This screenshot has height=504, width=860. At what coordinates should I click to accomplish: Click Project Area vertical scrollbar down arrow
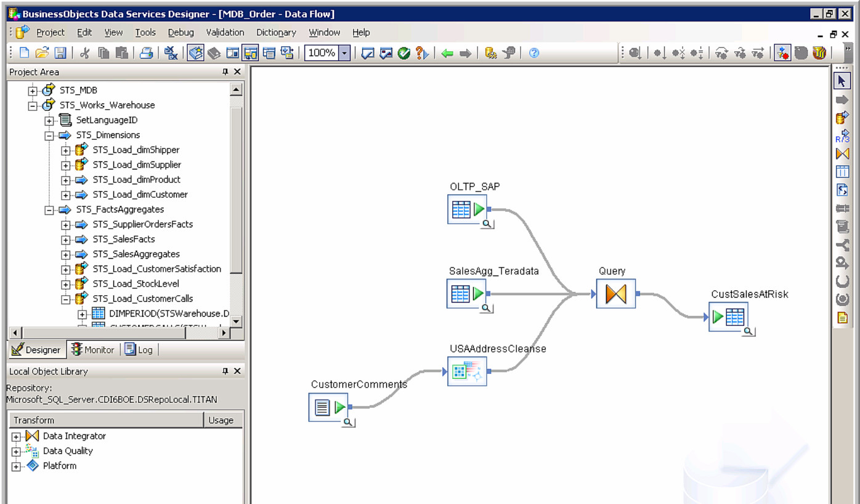click(236, 321)
